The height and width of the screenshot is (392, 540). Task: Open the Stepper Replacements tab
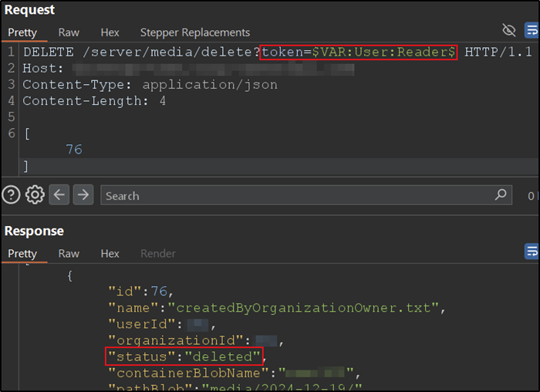click(194, 32)
